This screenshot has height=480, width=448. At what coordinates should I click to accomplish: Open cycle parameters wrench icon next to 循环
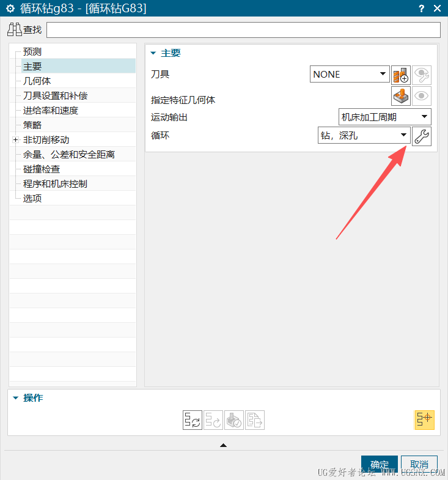point(421,136)
